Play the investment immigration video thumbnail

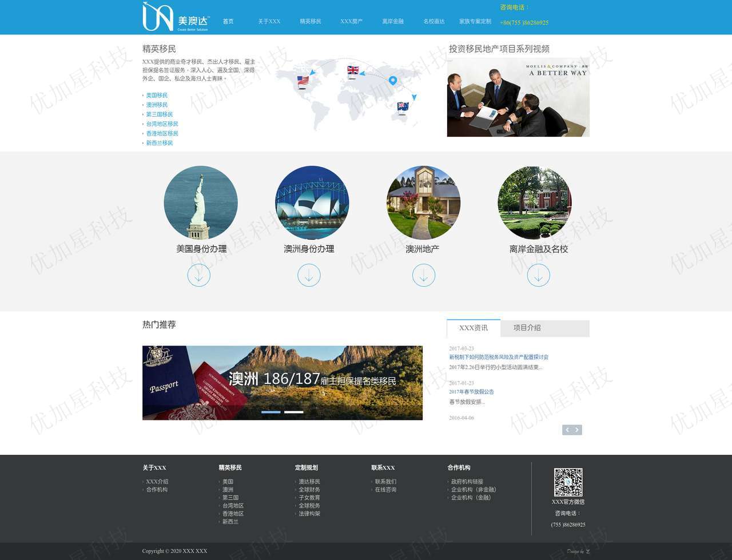click(x=518, y=97)
